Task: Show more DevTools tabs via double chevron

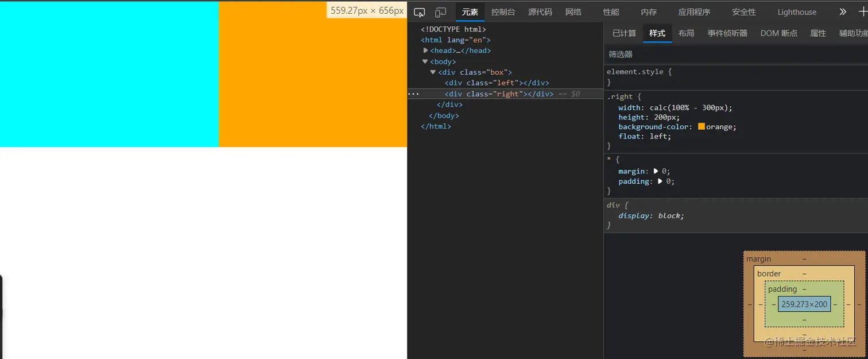Action: [x=843, y=12]
